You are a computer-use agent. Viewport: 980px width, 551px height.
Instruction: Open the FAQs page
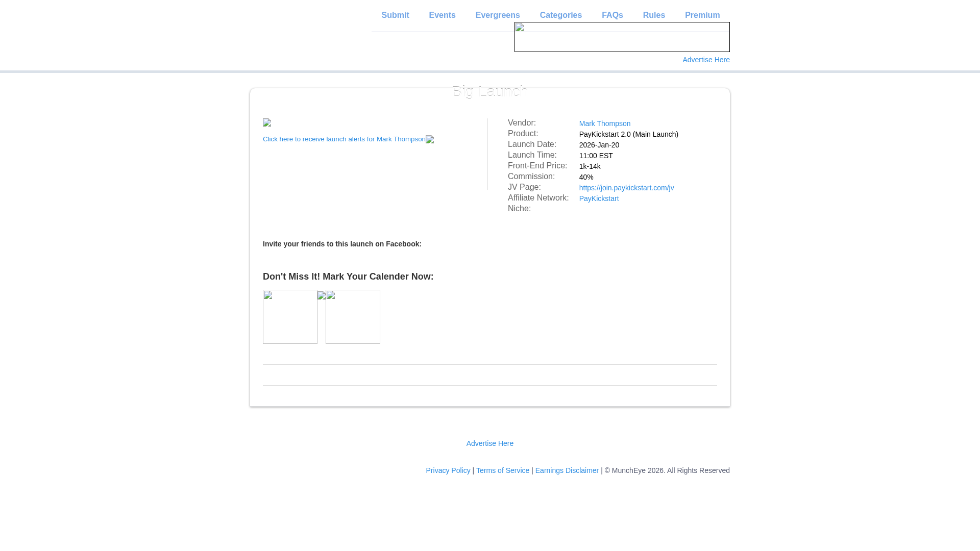(x=612, y=15)
